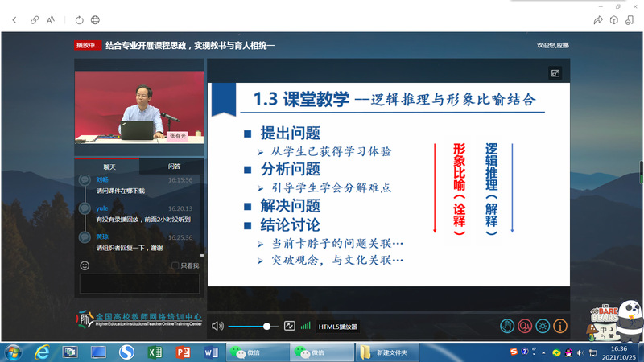The width and height of the screenshot is (644, 362).
Task: Switch to the 问答 tab
Action: point(174,167)
